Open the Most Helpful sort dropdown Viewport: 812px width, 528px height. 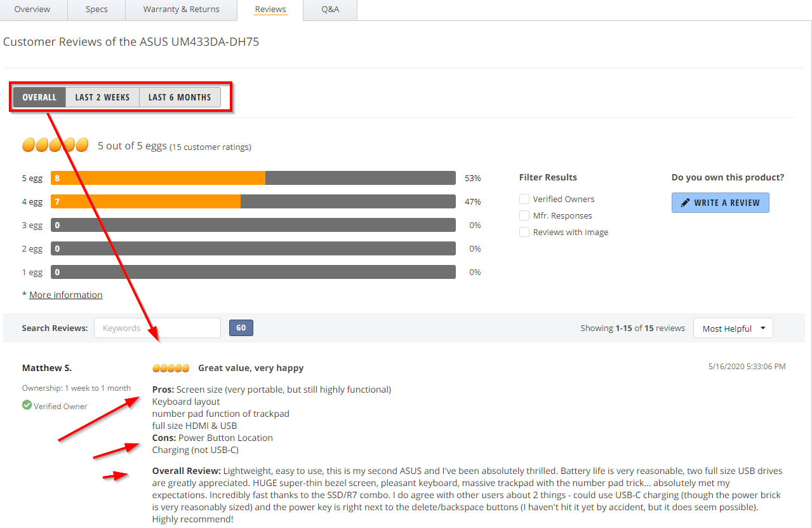pyautogui.click(x=733, y=328)
